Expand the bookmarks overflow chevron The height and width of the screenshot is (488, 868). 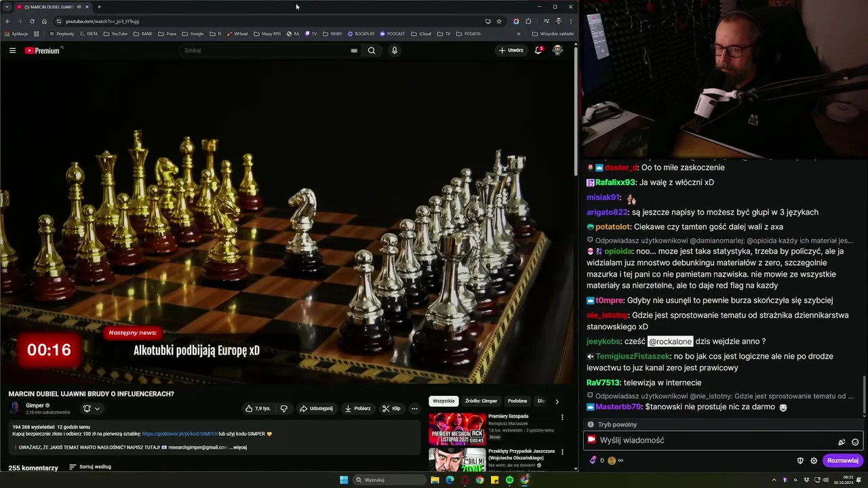point(519,34)
